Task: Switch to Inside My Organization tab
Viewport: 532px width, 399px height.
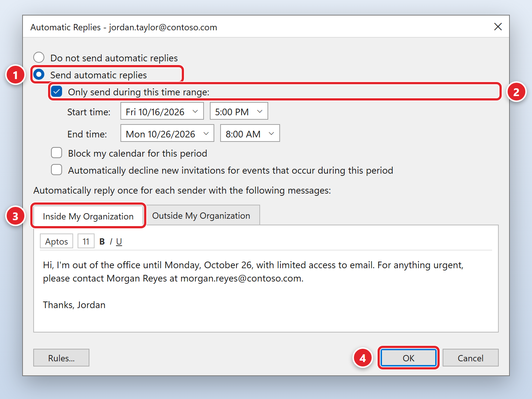Action: tap(88, 216)
